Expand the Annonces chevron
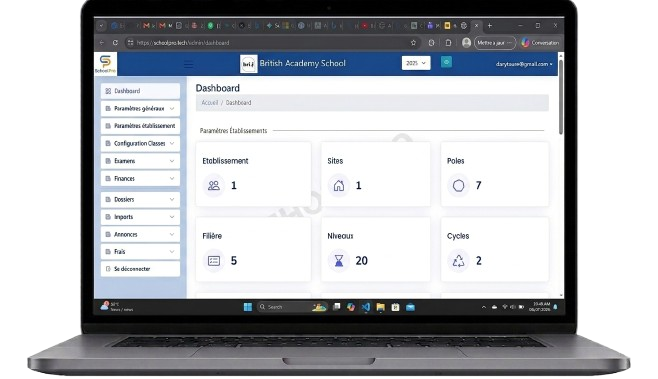The width and height of the screenshot is (658, 379). 172,235
